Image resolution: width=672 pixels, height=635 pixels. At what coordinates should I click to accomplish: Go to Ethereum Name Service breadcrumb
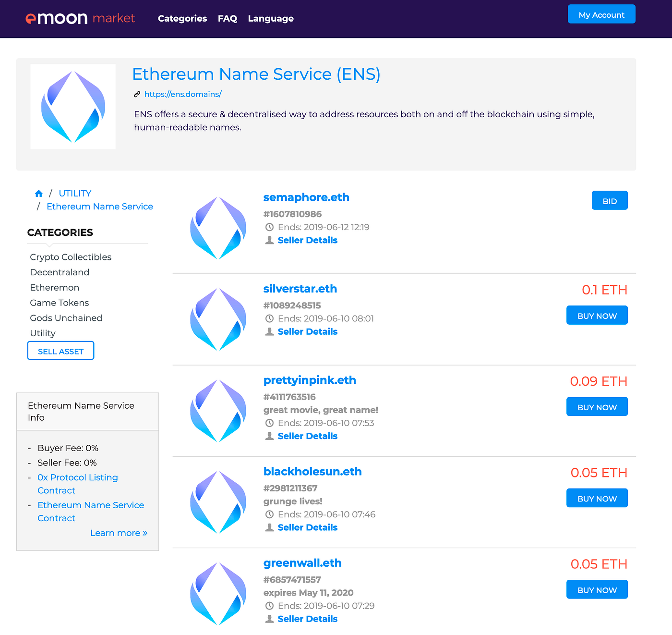pyautogui.click(x=100, y=207)
